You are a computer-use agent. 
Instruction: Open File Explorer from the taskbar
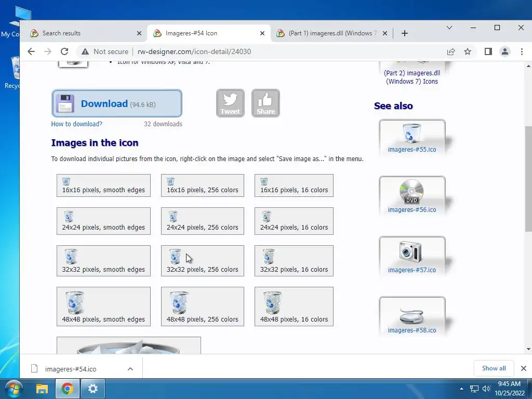[42, 389]
